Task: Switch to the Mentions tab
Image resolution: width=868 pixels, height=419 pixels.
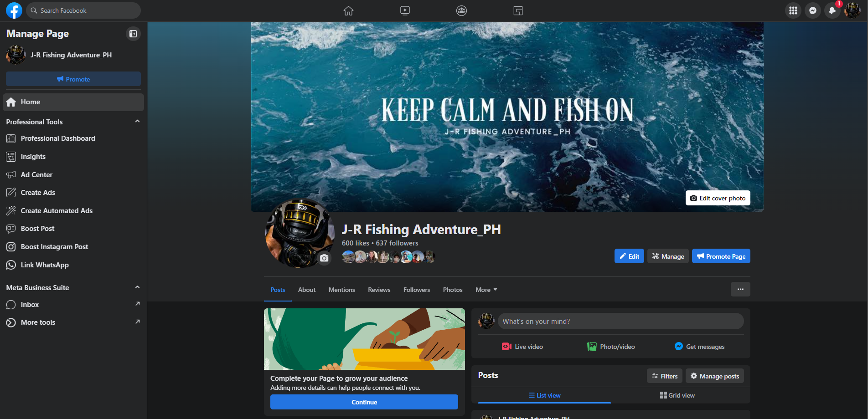Action: click(x=342, y=290)
